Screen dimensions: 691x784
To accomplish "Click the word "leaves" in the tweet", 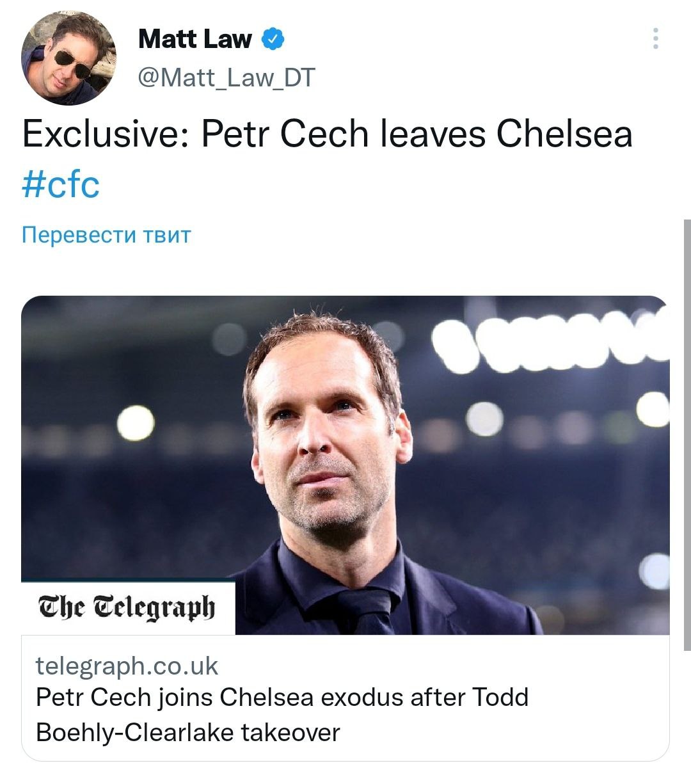I will [433, 134].
